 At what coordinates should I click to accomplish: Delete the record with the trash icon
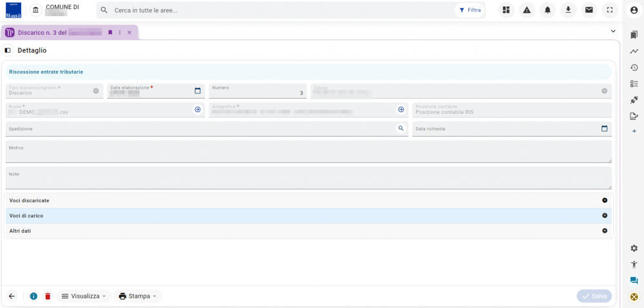click(x=48, y=296)
